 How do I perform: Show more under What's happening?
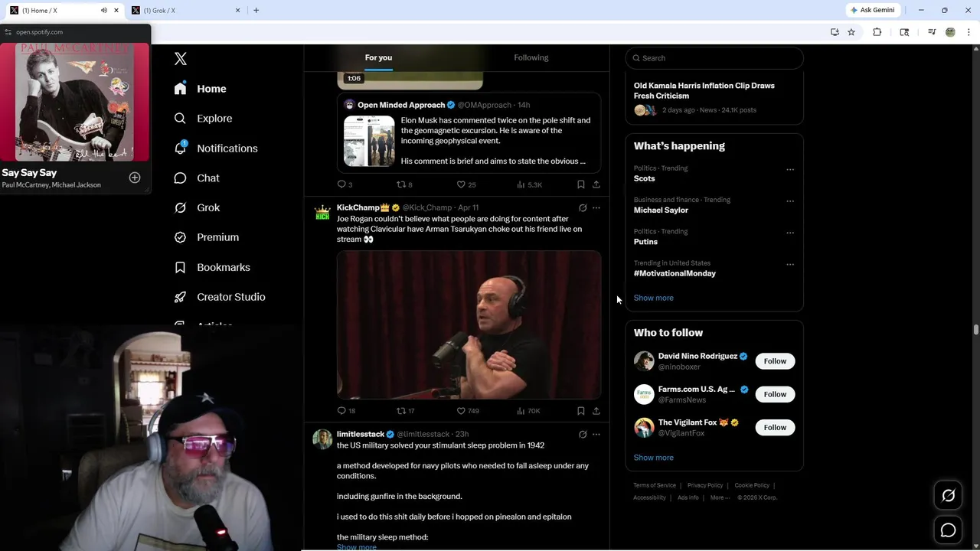[653, 298]
